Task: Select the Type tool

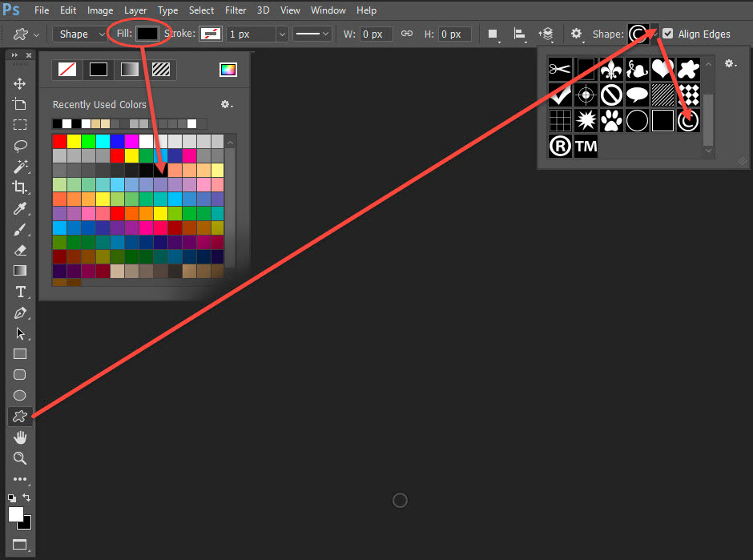Action: [20, 292]
